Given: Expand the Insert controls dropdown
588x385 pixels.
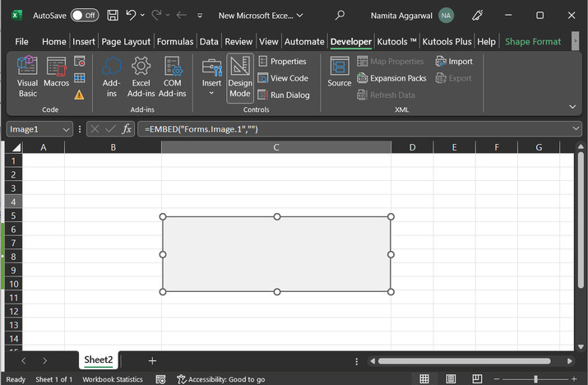Looking at the screenshot, I should pos(211,93).
